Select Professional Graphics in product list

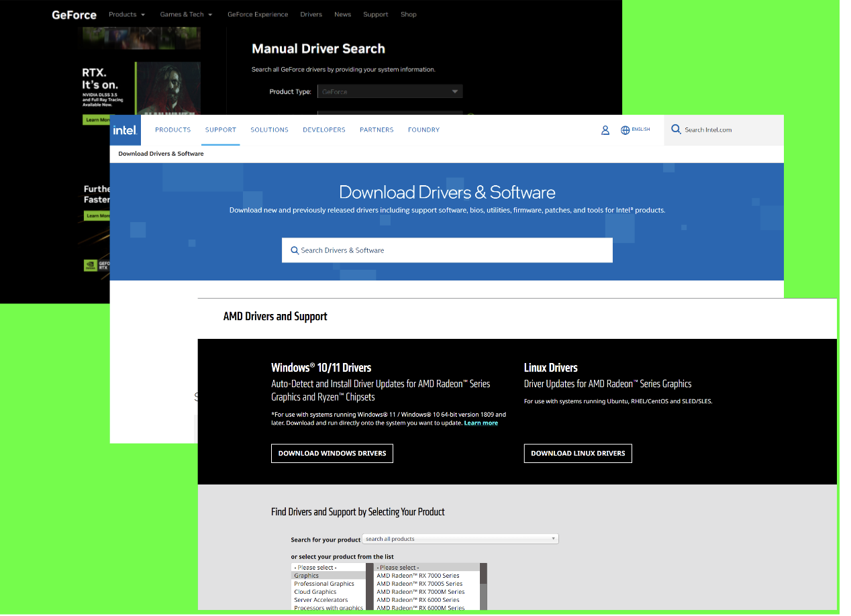coord(324,584)
